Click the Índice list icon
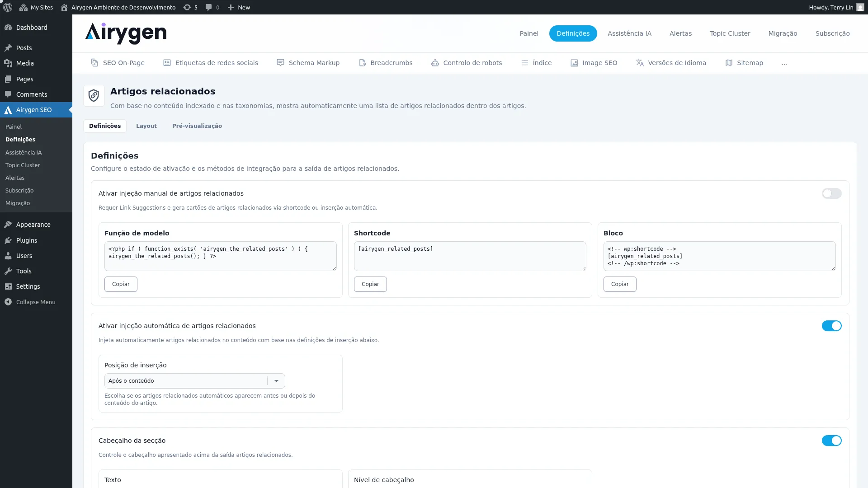The image size is (868, 488). tap(524, 63)
